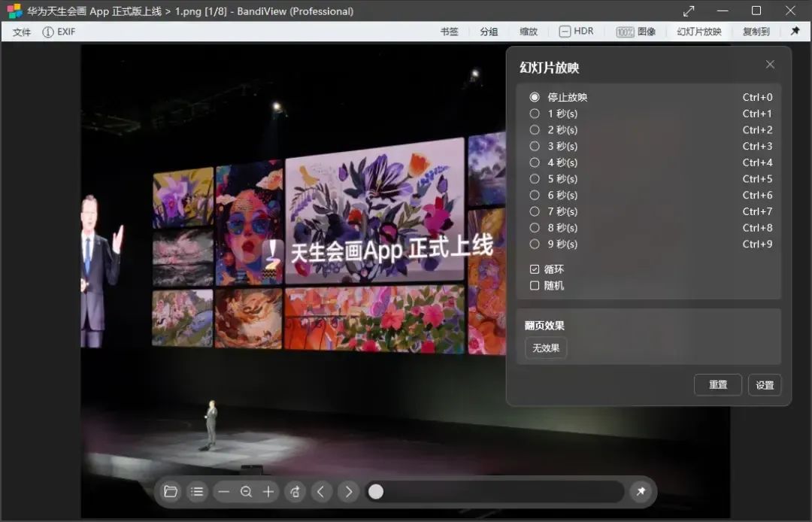Click the 设置 settings button

pos(765,385)
